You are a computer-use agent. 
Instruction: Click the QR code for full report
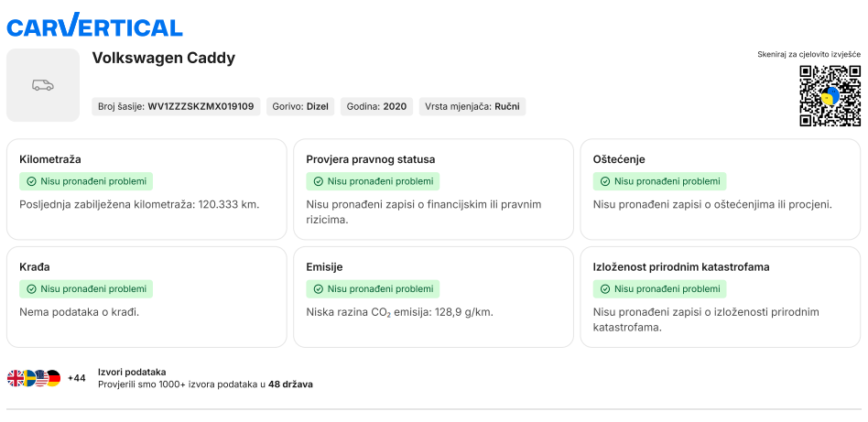pos(830,96)
